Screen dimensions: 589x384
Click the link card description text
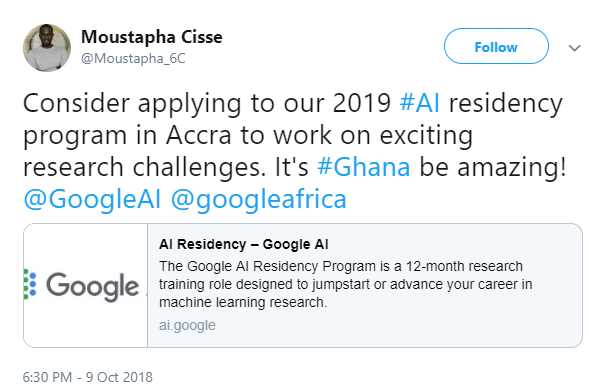point(346,284)
